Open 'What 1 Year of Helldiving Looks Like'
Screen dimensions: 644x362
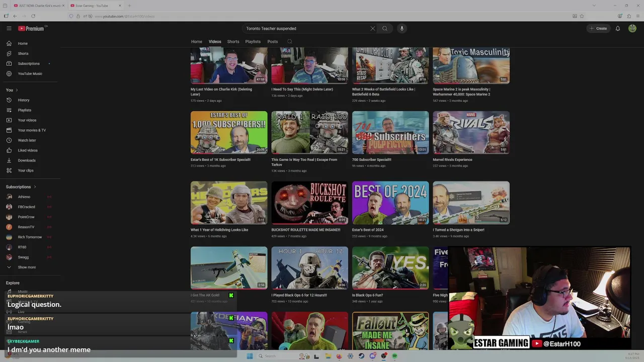[x=219, y=230]
